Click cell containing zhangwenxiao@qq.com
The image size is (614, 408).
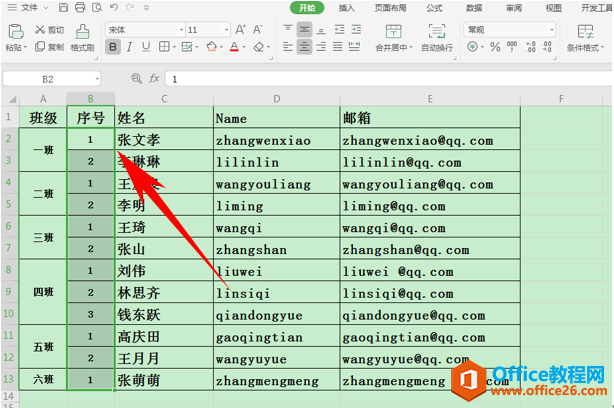click(x=430, y=140)
